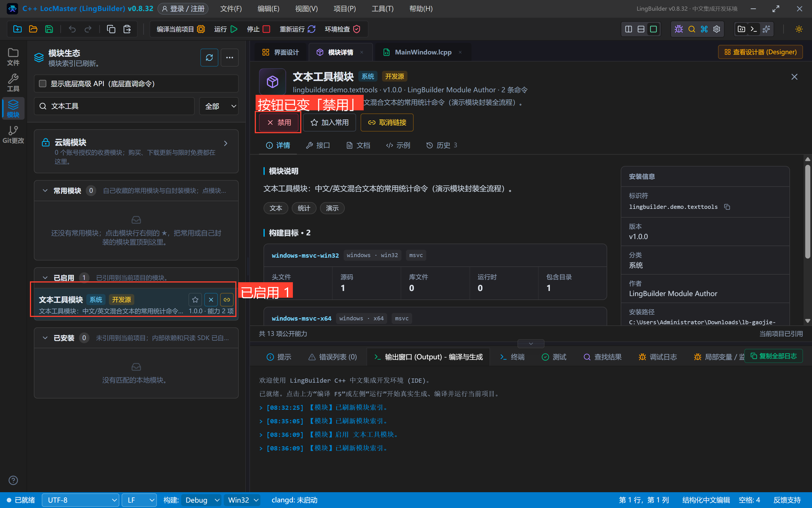Click the terminal prompt toolbar icon
This screenshot has width=812, height=508.
tap(754, 29)
